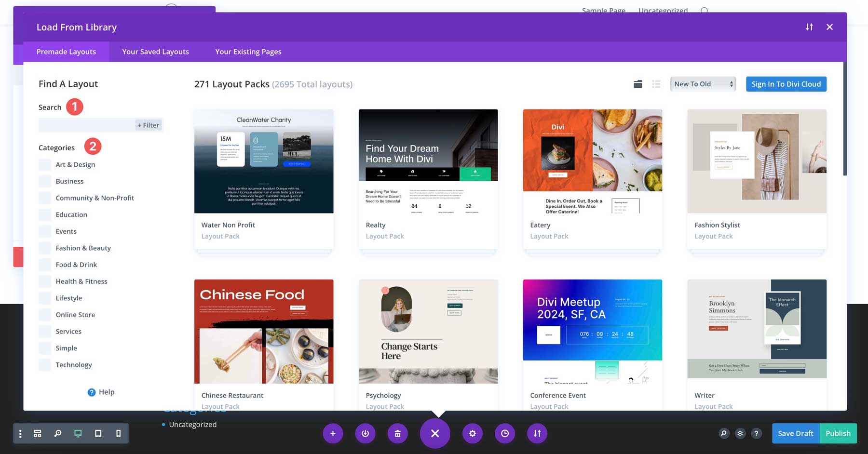Image resolution: width=868 pixels, height=454 pixels.
Task: Click Sign In To Divi Cloud
Action: click(x=786, y=84)
